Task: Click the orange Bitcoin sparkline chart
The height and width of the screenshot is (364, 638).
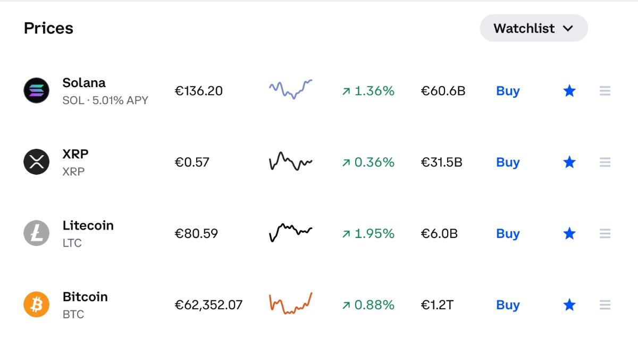Action: pyautogui.click(x=290, y=304)
